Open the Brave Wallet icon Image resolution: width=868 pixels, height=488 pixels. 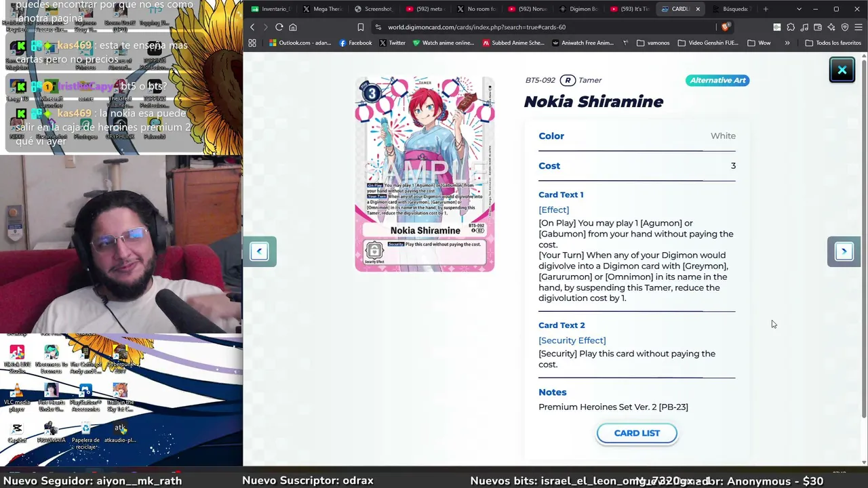pos(818,27)
